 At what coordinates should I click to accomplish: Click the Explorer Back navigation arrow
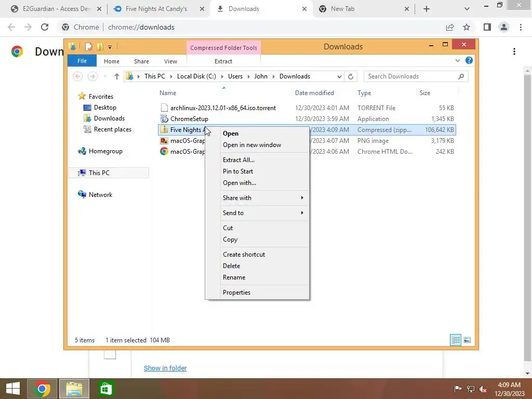coord(78,77)
